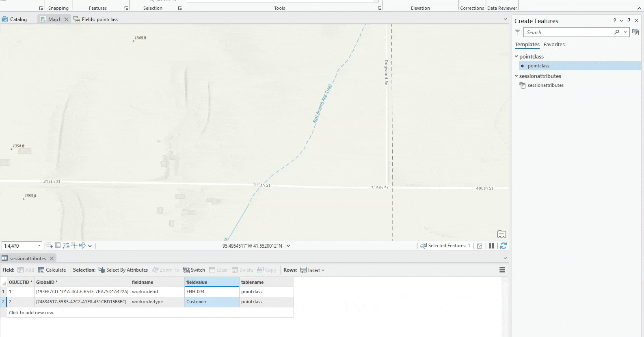Open the Insert rows dropdown
Screen dimensions: 644x337
tap(312, 270)
